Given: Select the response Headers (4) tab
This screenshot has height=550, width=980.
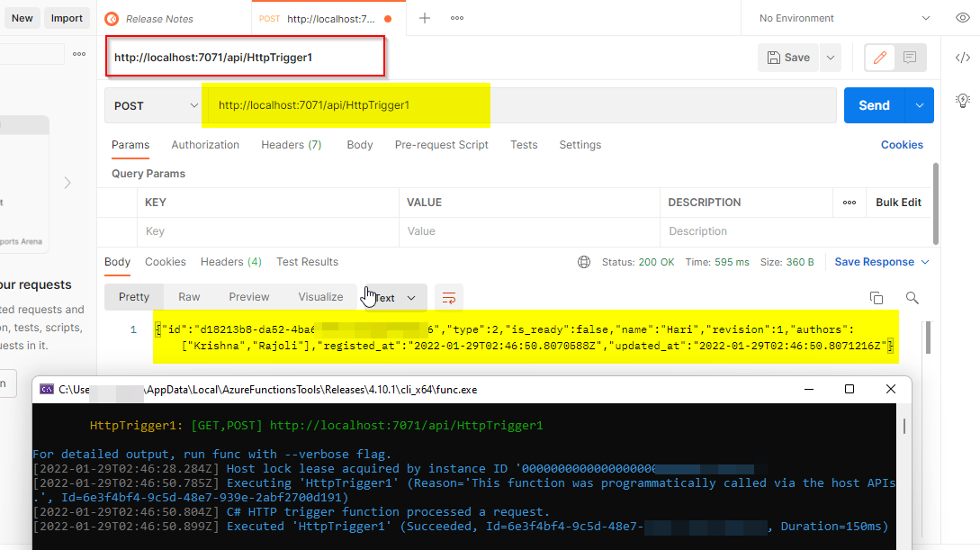Looking at the screenshot, I should 230,262.
